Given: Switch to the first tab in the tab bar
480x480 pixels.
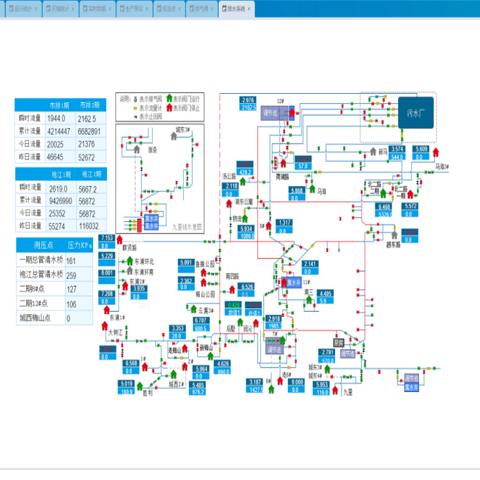Looking at the screenshot, I should coord(23,9).
